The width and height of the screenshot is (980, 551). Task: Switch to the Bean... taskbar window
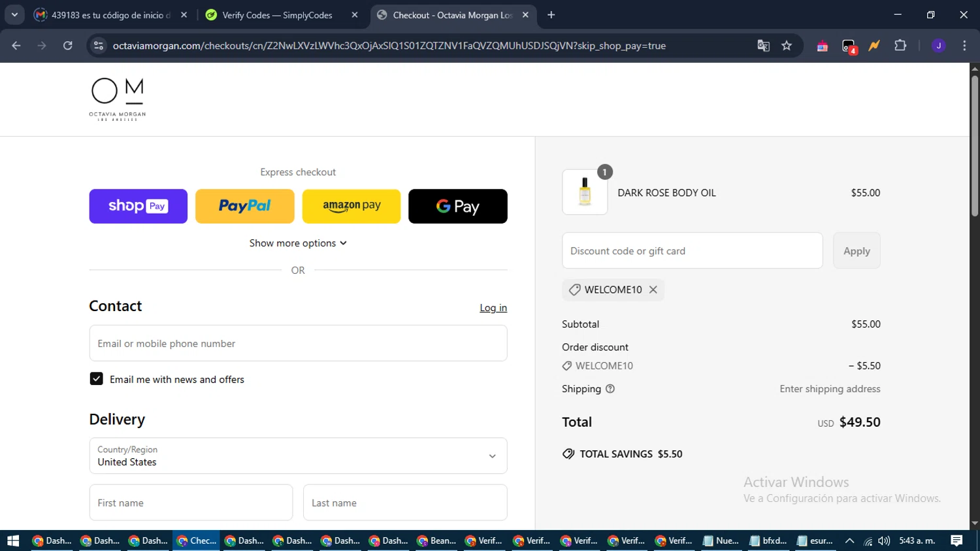tap(436, 541)
